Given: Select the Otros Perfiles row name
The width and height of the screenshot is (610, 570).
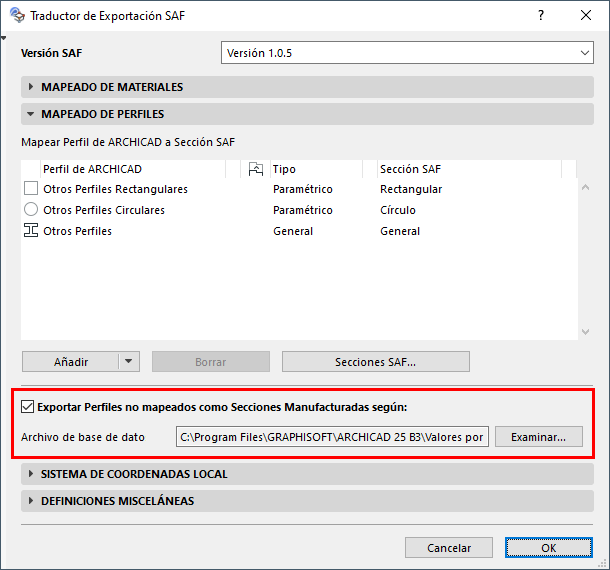Looking at the screenshot, I should pos(77,231).
